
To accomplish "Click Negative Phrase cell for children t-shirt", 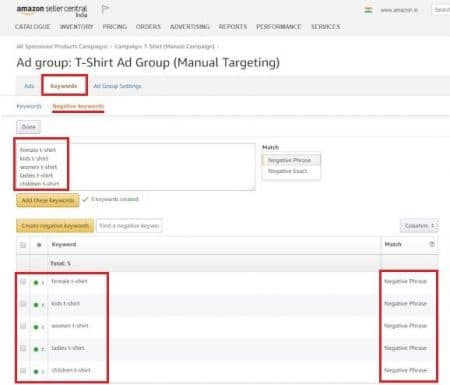I will (x=405, y=370).
